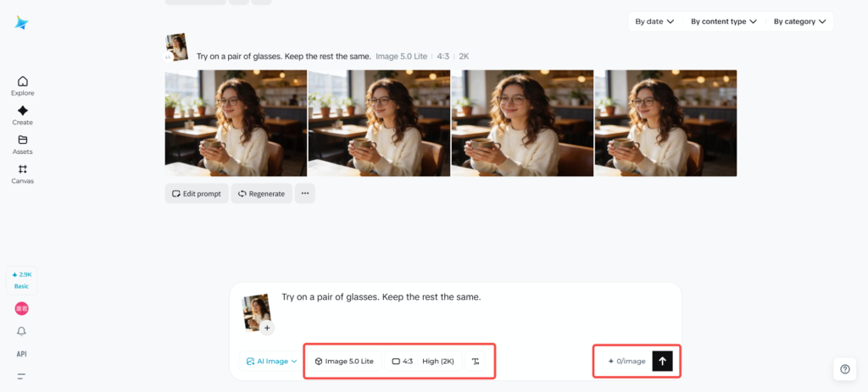The height and width of the screenshot is (392, 868).
Task: Open the notifications bell
Action: 21,331
